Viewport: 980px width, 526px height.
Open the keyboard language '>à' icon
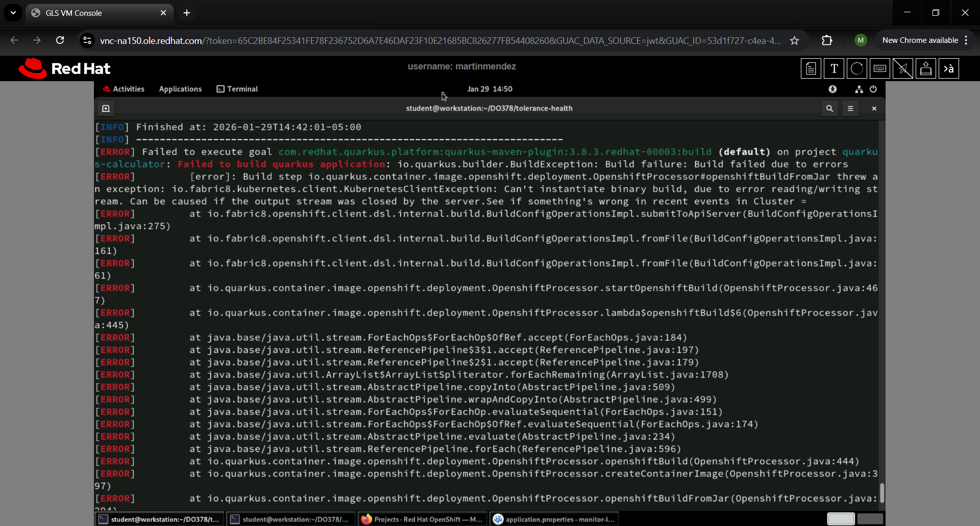point(949,68)
